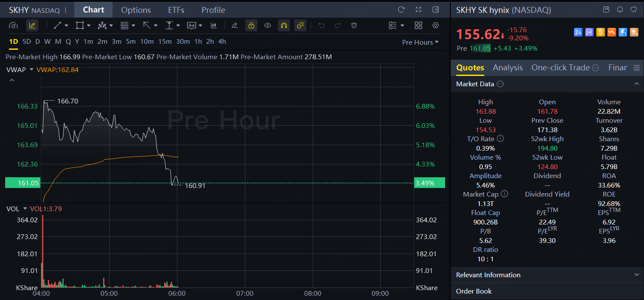Viewport: 644px width, 300px height.
Task: Open the Analysis tab
Action: (x=508, y=67)
